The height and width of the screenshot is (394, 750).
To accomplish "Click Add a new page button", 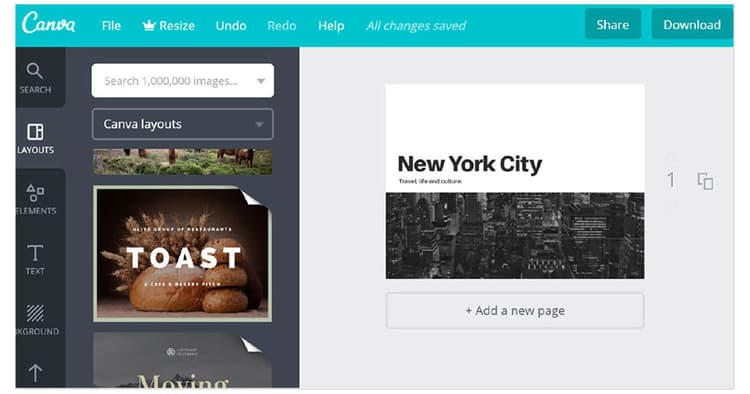I will [x=515, y=311].
